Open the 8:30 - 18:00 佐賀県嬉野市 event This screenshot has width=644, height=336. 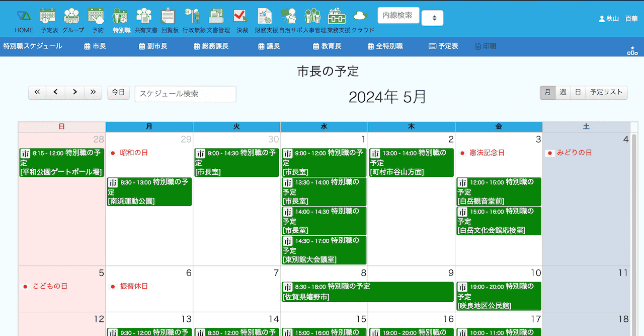point(367,292)
